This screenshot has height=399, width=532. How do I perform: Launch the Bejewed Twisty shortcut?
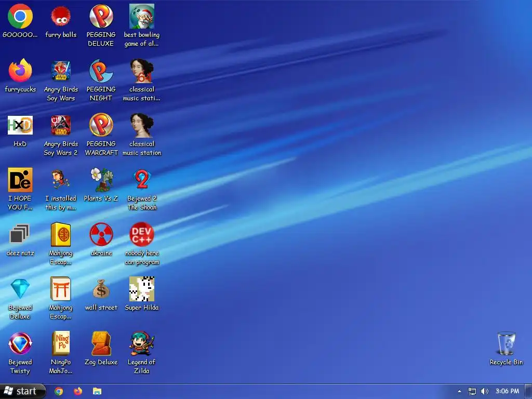[20, 343]
